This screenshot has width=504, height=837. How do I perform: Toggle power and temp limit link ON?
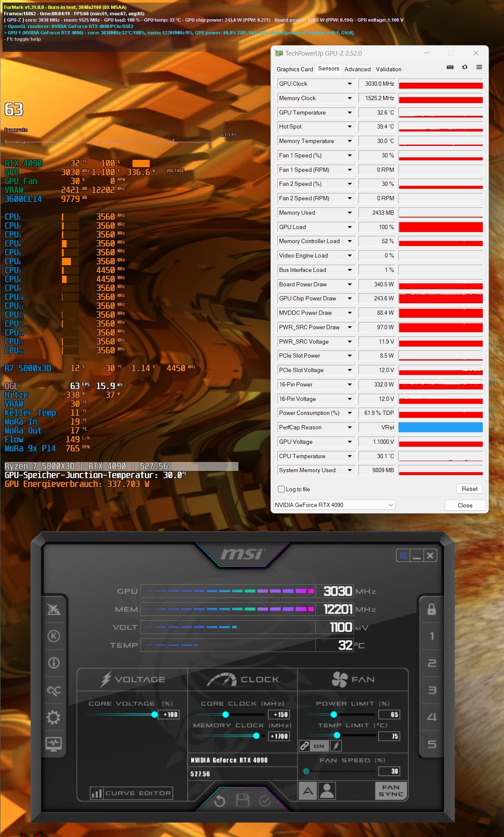coord(314,746)
